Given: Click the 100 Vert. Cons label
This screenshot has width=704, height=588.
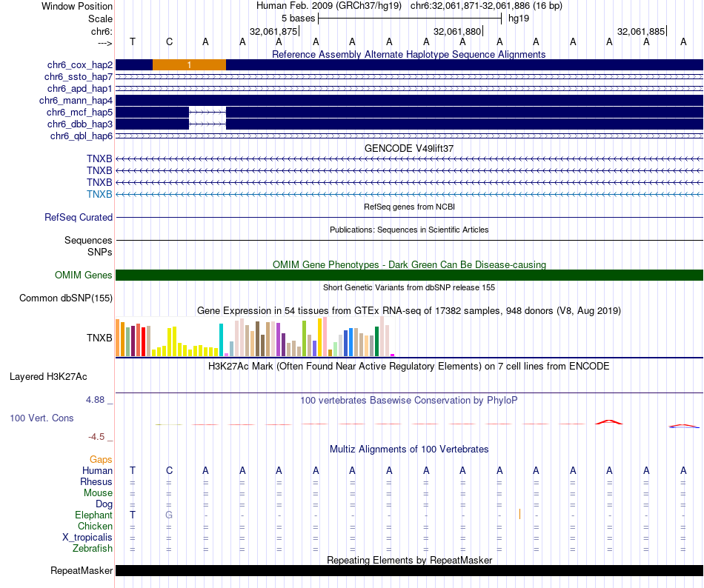Looking at the screenshot, I should [41, 418].
